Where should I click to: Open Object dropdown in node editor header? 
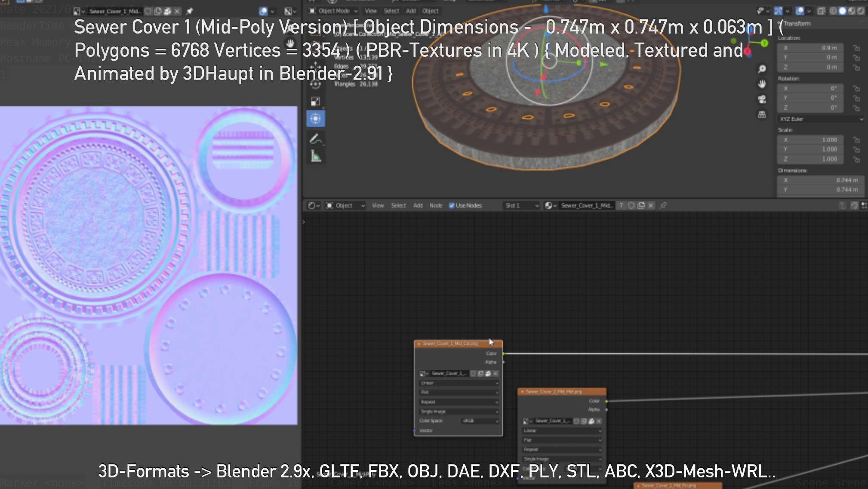[345, 206]
